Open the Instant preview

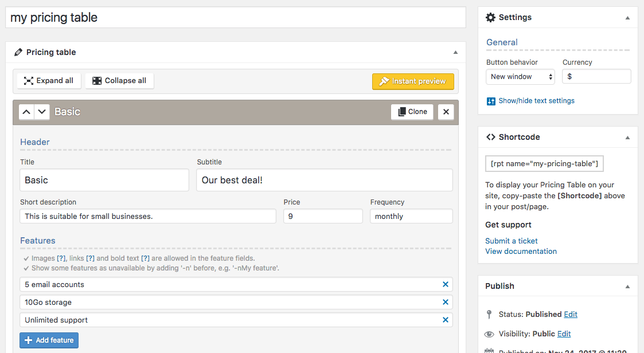click(413, 81)
